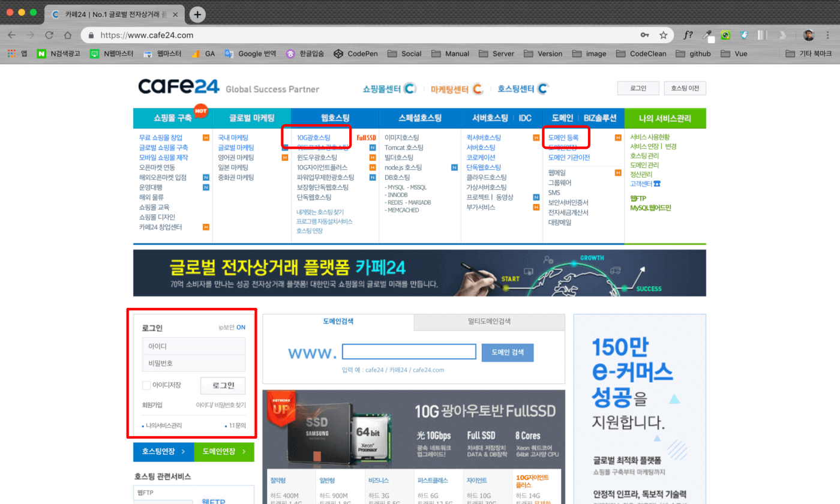This screenshot has height=504, width=840.
Task: Open the Social bookmark folder
Action: click(404, 53)
